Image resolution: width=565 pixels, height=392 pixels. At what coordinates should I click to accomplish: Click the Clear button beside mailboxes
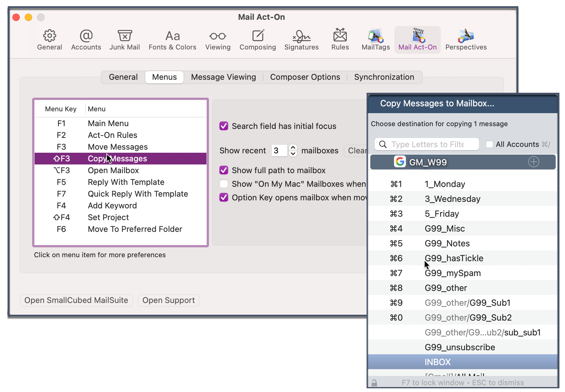(x=356, y=151)
